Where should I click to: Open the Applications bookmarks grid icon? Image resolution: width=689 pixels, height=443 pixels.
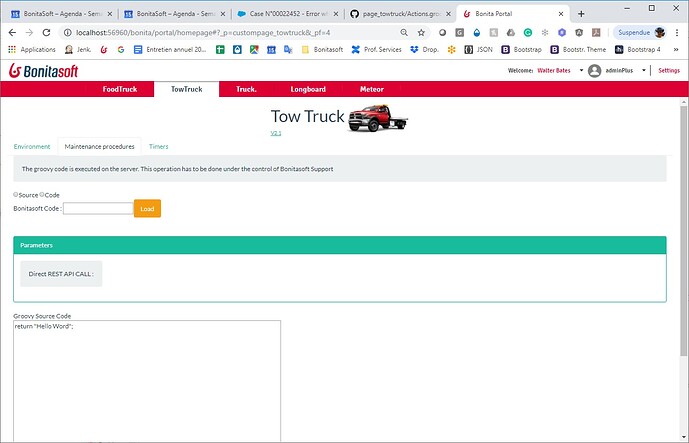click(x=12, y=50)
